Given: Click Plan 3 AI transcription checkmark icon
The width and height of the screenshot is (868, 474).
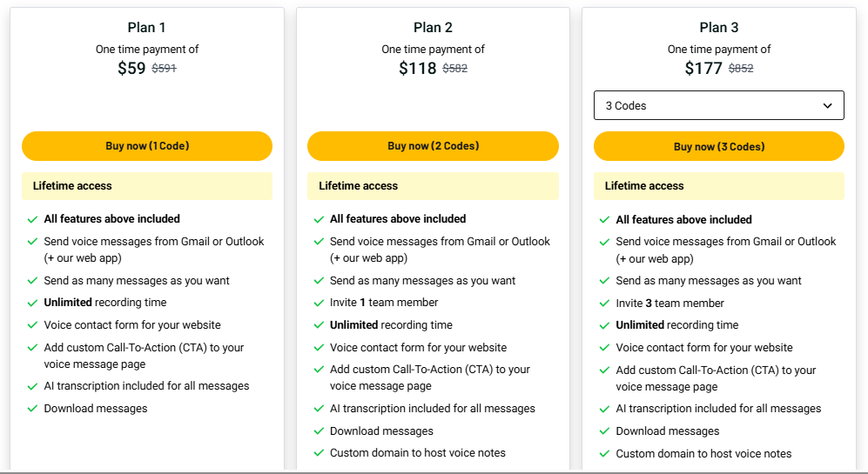Looking at the screenshot, I should coord(604,409).
